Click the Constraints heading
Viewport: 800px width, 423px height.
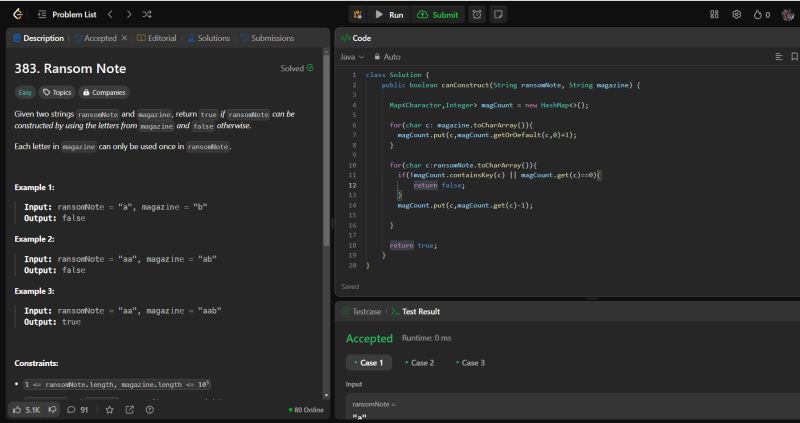[36, 363]
